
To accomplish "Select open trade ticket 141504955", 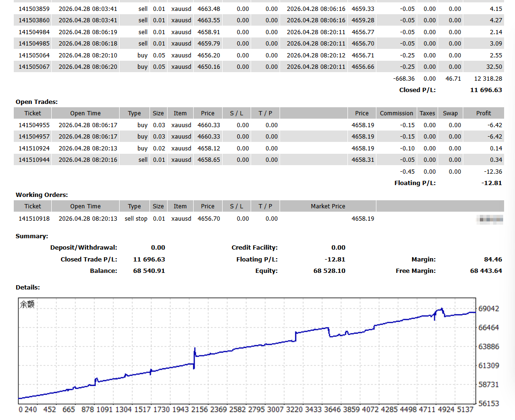I will point(34,125).
